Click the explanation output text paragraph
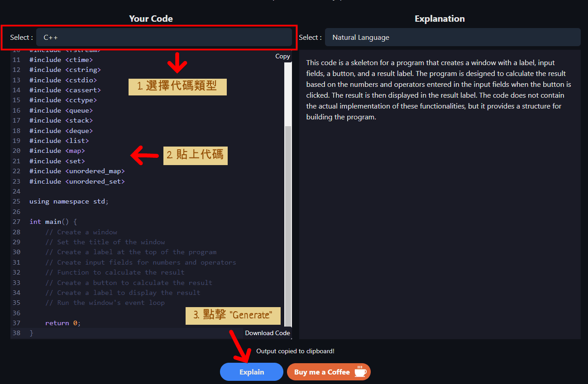 coord(438,90)
